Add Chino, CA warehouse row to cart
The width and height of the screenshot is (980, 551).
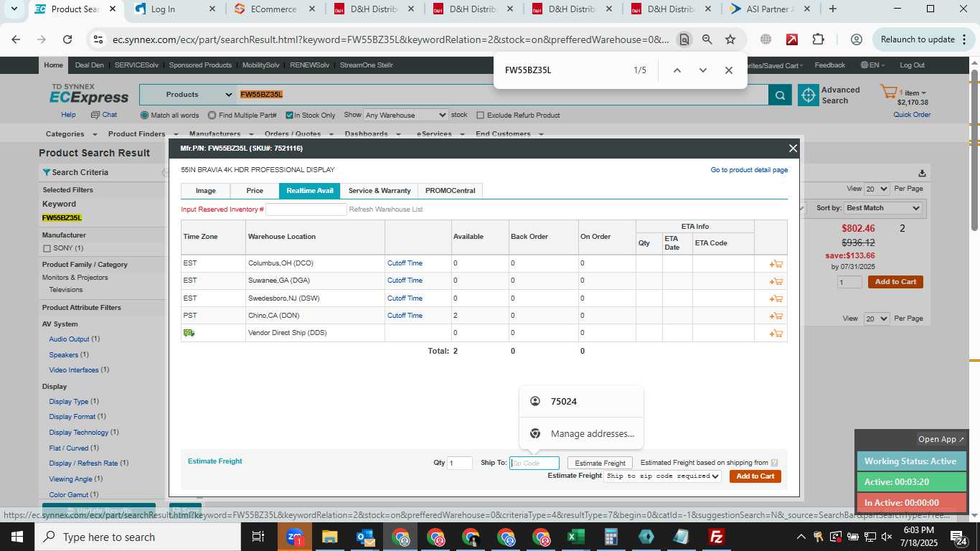tap(776, 316)
